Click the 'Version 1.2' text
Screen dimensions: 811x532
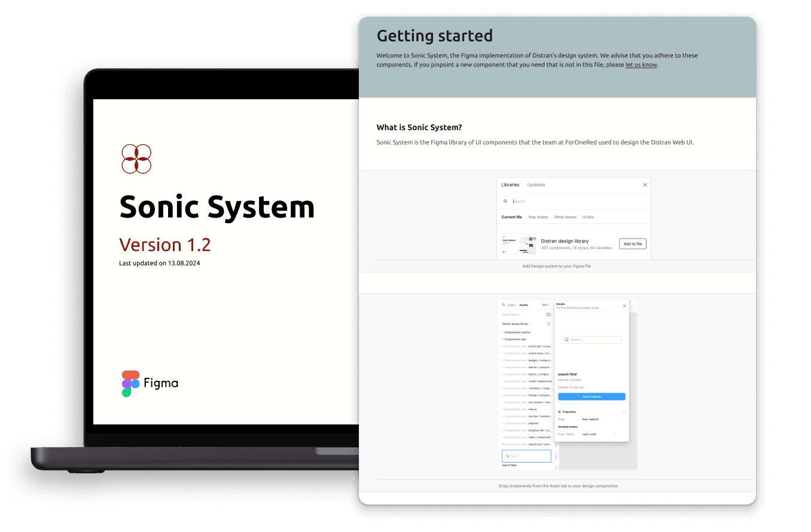(165, 244)
